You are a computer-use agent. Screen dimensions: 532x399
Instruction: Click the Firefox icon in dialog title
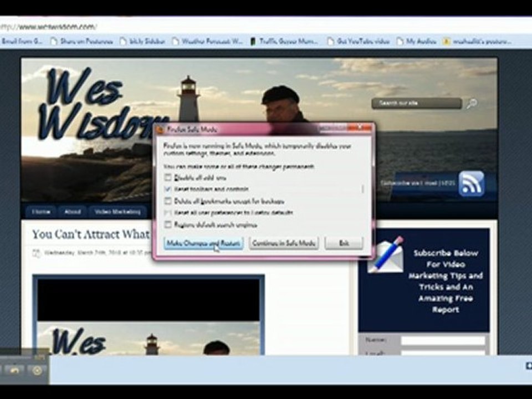tap(160, 130)
